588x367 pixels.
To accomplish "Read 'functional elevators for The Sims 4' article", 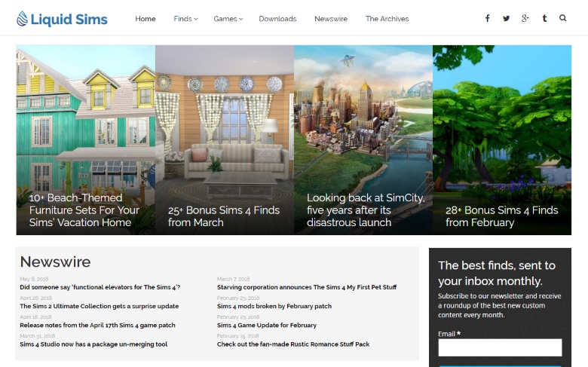I will pyautogui.click(x=100, y=287).
